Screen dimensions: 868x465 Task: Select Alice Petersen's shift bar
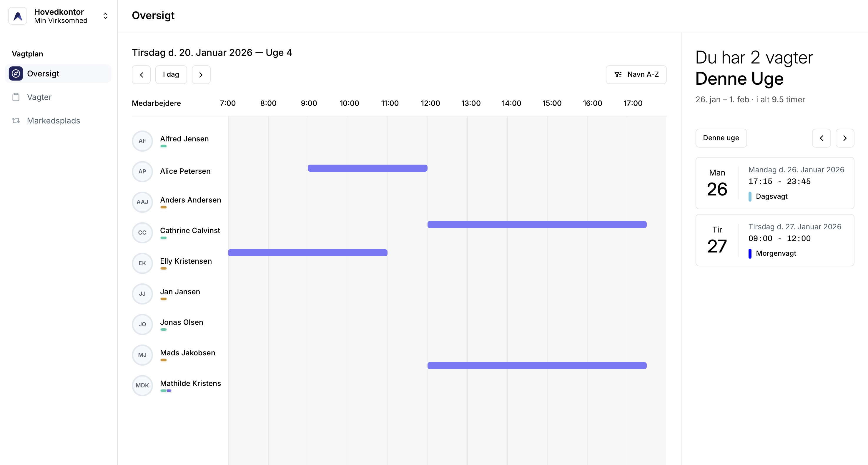(367, 168)
